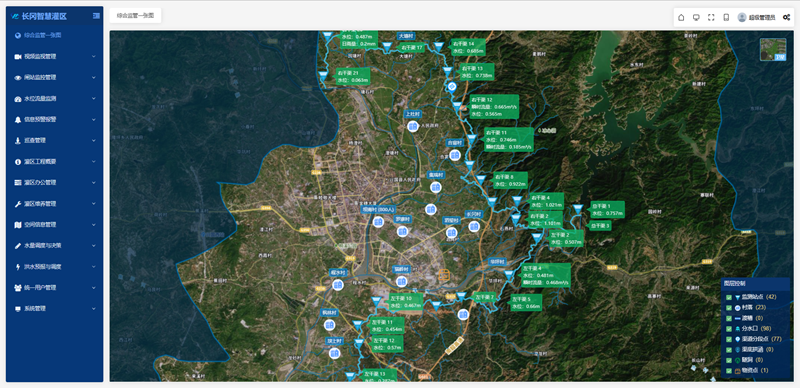Select the 综合监管一张图 page tab
Viewport: 800px width, 388px height.
tap(135, 16)
